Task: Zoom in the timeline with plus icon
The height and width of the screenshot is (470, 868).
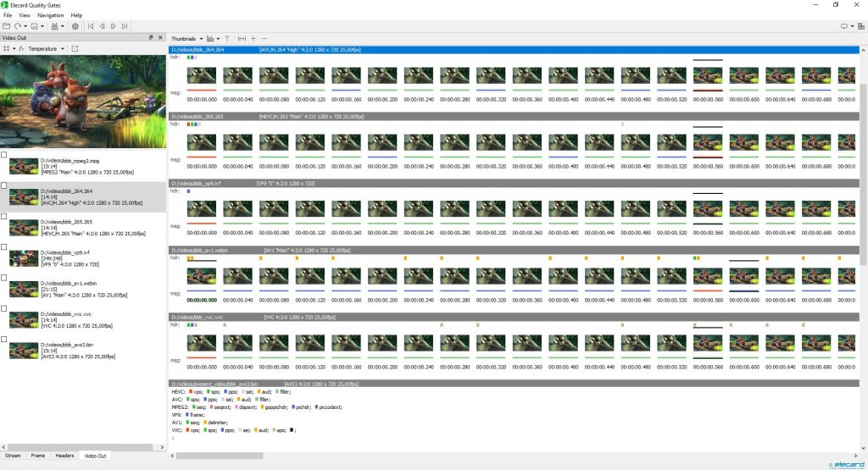Action: pos(253,39)
